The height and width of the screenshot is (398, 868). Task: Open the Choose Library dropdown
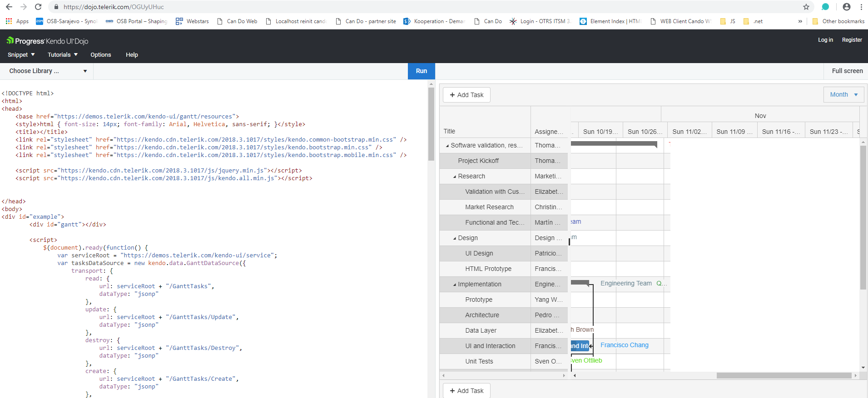click(x=48, y=71)
